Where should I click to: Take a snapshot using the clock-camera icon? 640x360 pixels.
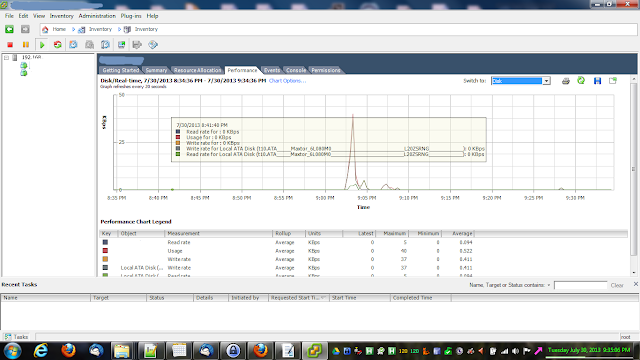(x=73, y=44)
